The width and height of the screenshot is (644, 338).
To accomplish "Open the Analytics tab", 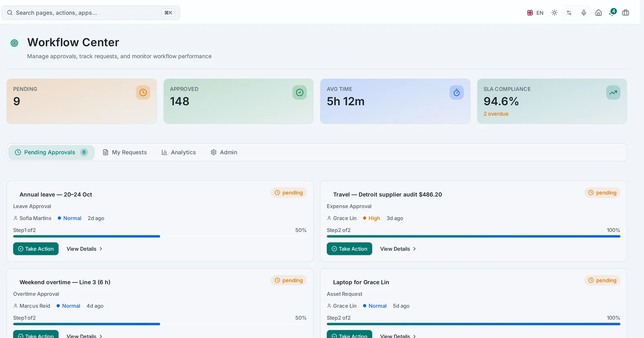I will [x=179, y=152].
